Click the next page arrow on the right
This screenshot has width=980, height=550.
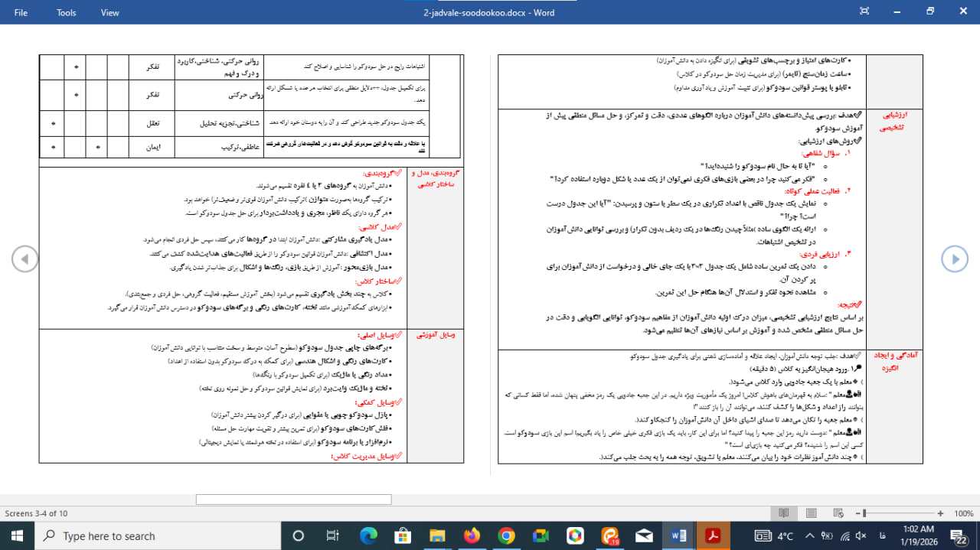click(955, 259)
